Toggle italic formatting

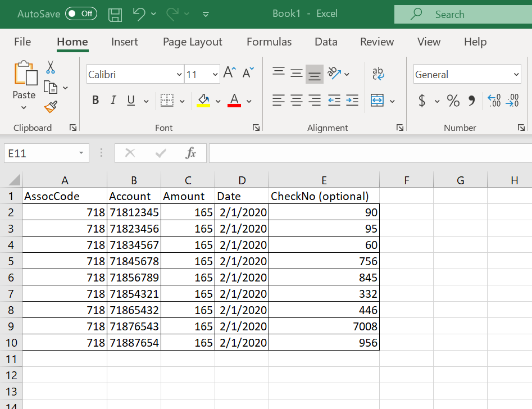(x=113, y=100)
